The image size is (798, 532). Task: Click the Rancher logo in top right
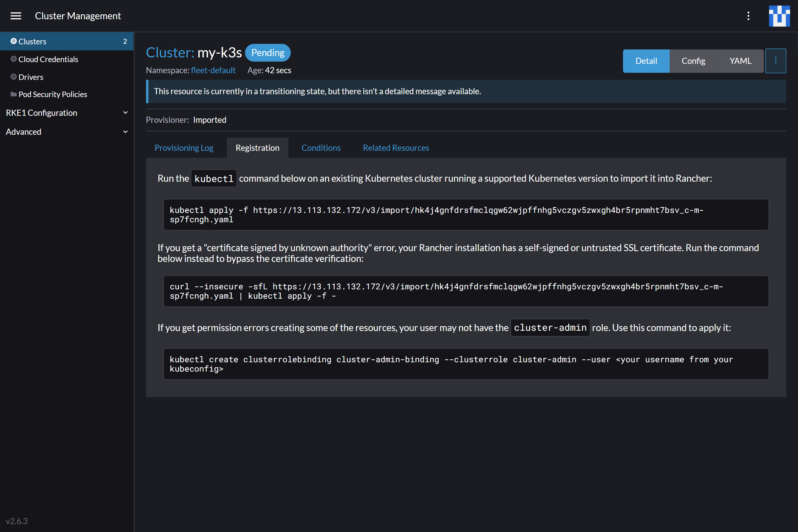[779, 16]
